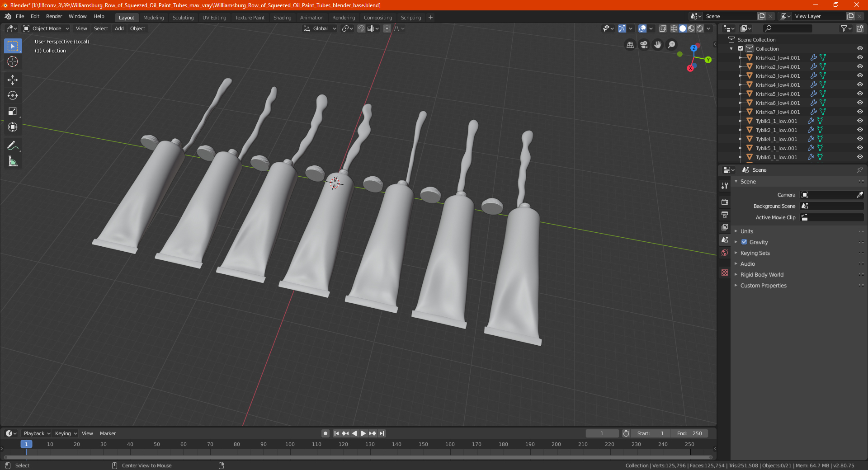The width and height of the screenshot is (868, 470).
Task: Switch to the Shading workspace tab
Action: [282, 18]
